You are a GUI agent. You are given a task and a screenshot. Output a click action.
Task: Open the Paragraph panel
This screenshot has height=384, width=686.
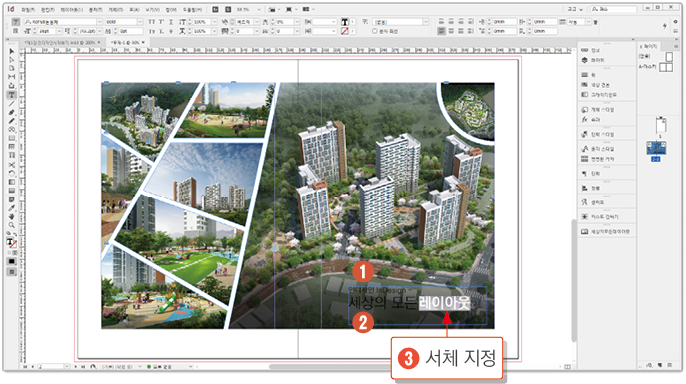591,174
